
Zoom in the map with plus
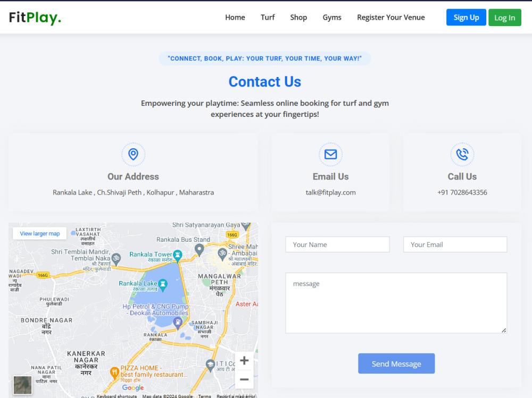244,360
